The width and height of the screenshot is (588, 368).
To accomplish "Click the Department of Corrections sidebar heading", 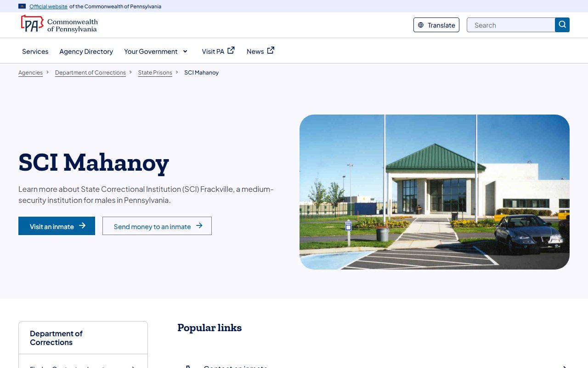I will coord(56,338).
